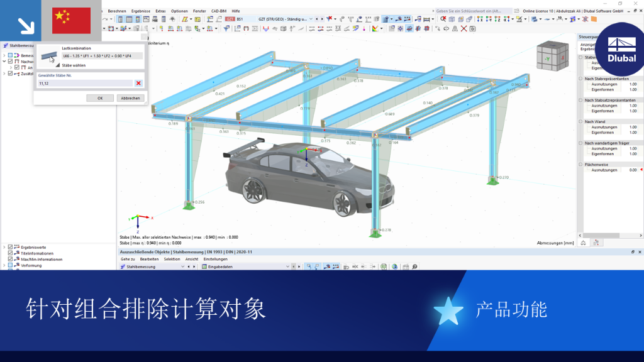Click the first table panel icon in top toolbar
Viewport: 644px width, 362px height.
point(120,19)
